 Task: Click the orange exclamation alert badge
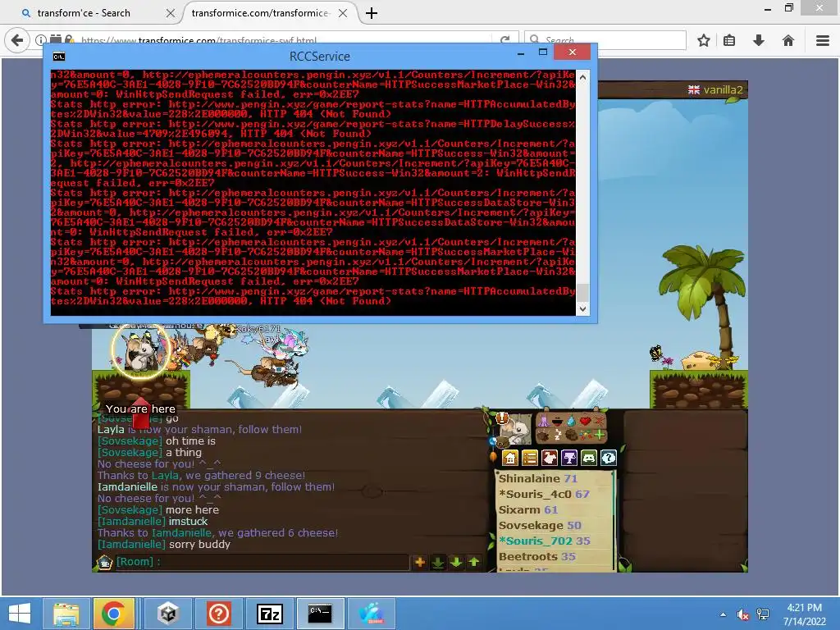click(x=503, y=418)
